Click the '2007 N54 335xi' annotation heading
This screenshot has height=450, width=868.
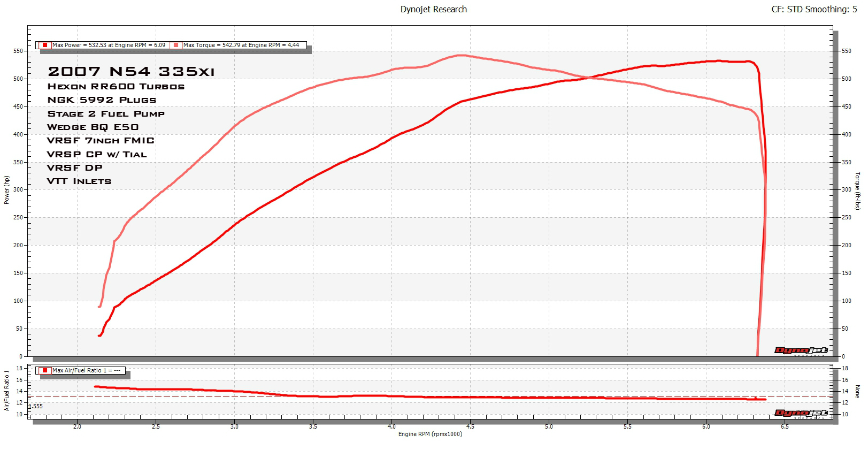[x=131, y=71]
